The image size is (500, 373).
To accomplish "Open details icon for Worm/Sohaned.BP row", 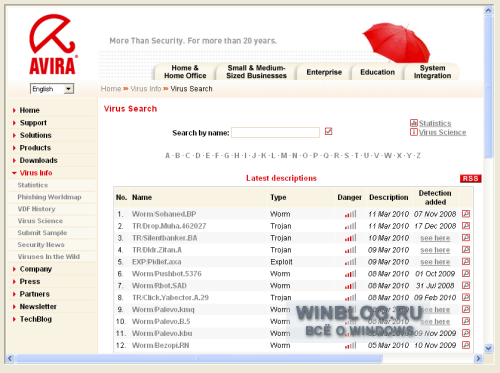I will point(466,214).
